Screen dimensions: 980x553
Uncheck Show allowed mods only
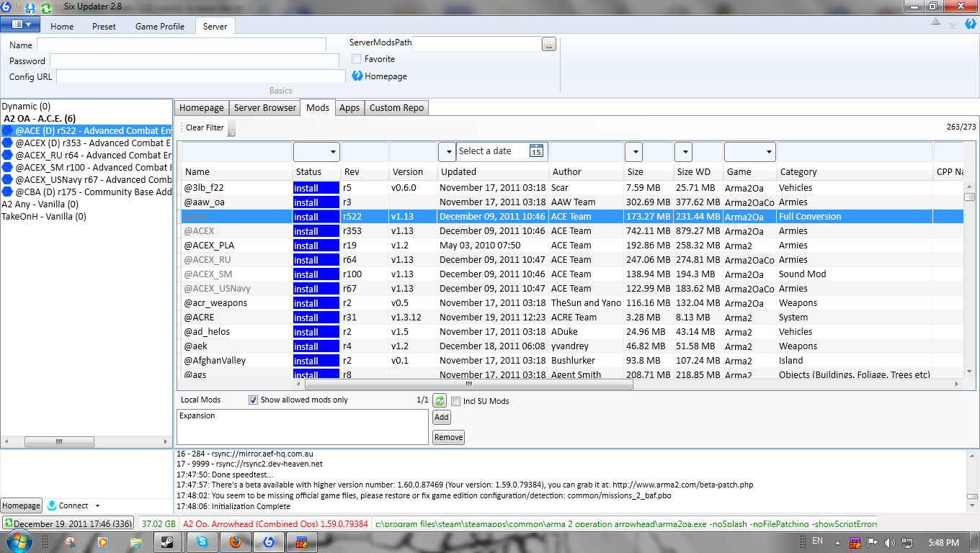[253, 400]
